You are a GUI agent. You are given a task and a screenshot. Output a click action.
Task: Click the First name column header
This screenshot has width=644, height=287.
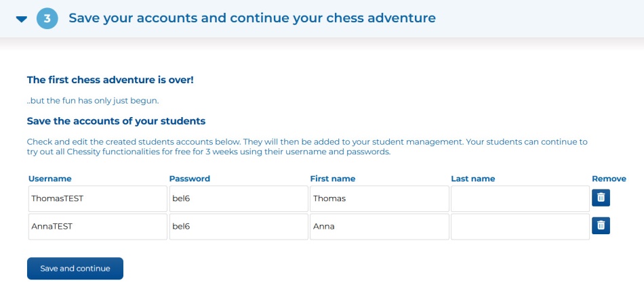click(x=332, y=179)
